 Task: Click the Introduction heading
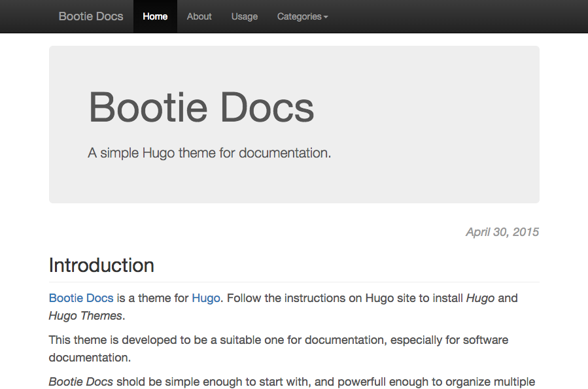101,265
